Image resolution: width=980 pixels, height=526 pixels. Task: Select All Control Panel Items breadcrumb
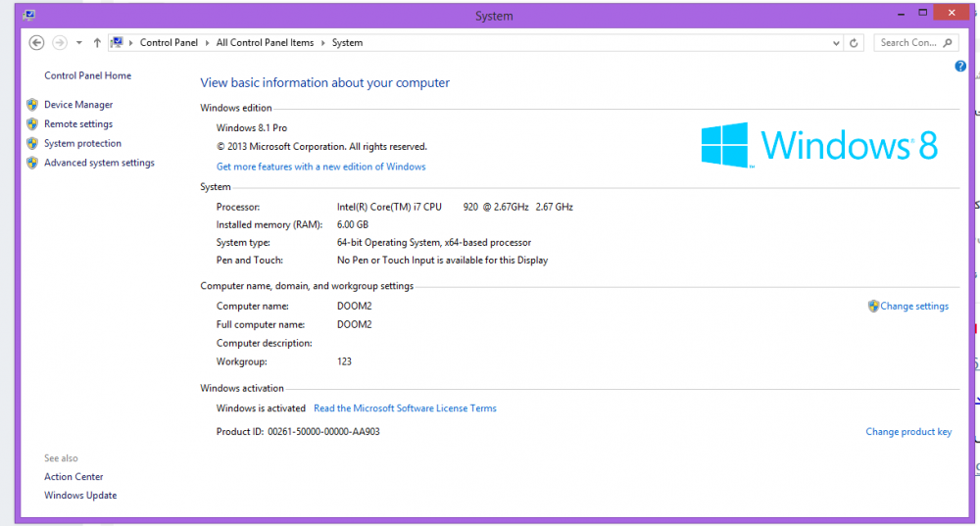click(265, 43)
